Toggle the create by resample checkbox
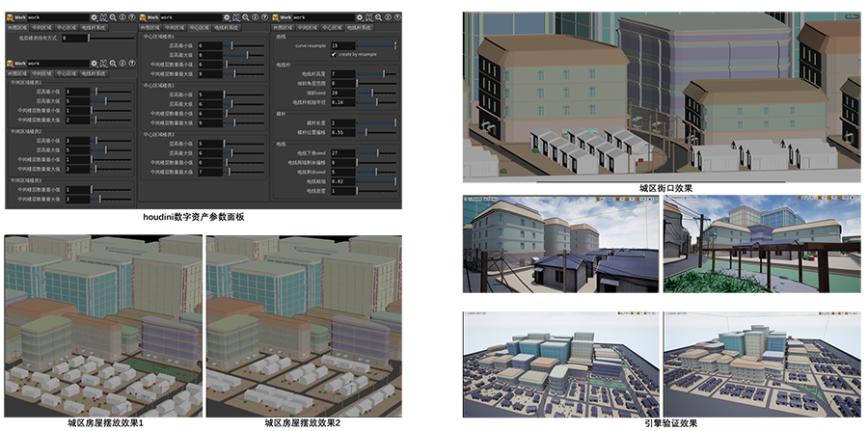 (334, 54)
